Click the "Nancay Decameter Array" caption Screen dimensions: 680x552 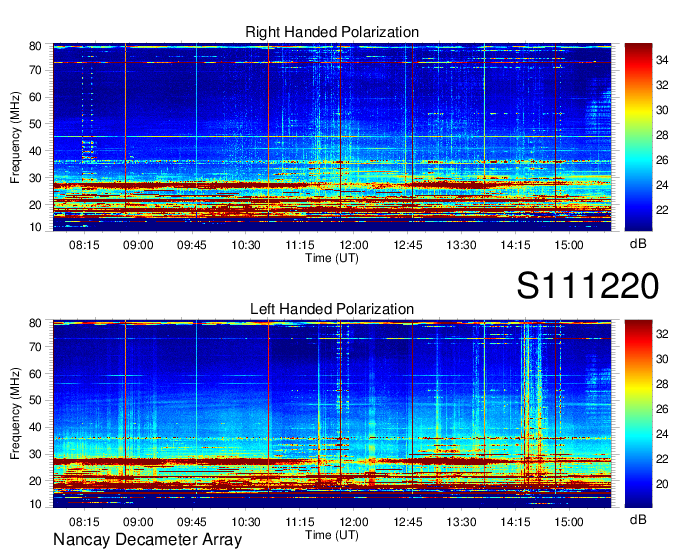[147, 540]
